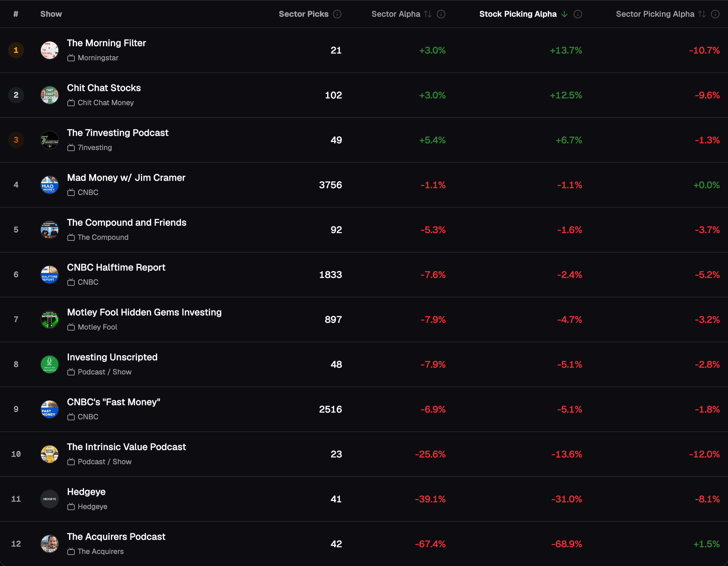The width and height of the screenshot is (728, 566).
Task: Click the bronze rank 3 badge
Action: [x=16, y=140]
